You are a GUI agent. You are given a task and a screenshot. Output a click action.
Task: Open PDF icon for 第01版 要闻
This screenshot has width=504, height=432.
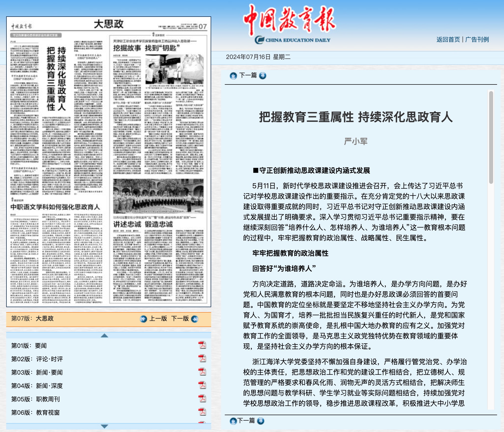(202, 345)
